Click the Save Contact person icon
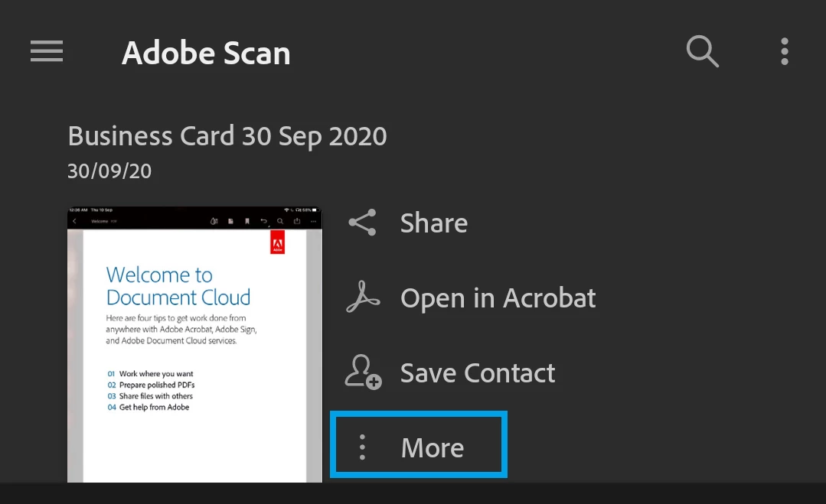This screenshot has height=504, width=826. point(363,372)
